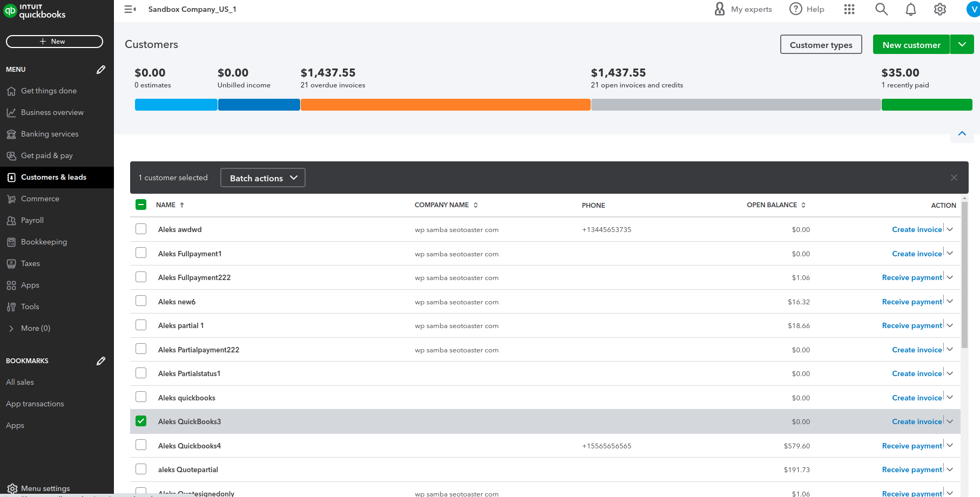The width and height of the screenshot is (980, 497).
Task: Click the Customer types button
Action: (821, 44)
